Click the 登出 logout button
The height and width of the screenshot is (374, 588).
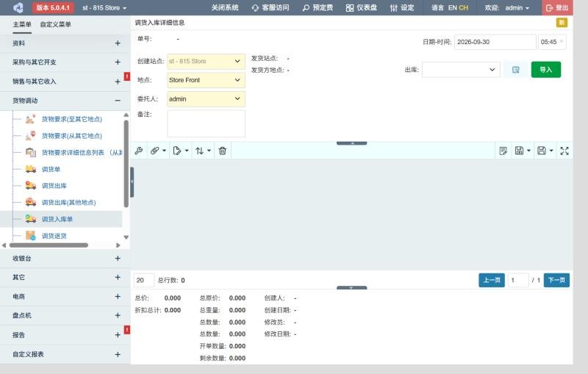(557, 7)
